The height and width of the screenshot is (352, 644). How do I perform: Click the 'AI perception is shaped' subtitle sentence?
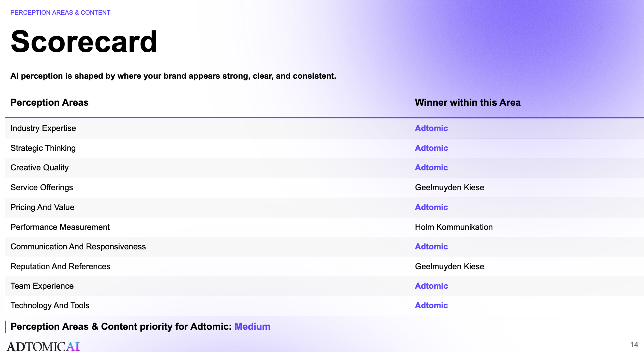tap(173, 76)
